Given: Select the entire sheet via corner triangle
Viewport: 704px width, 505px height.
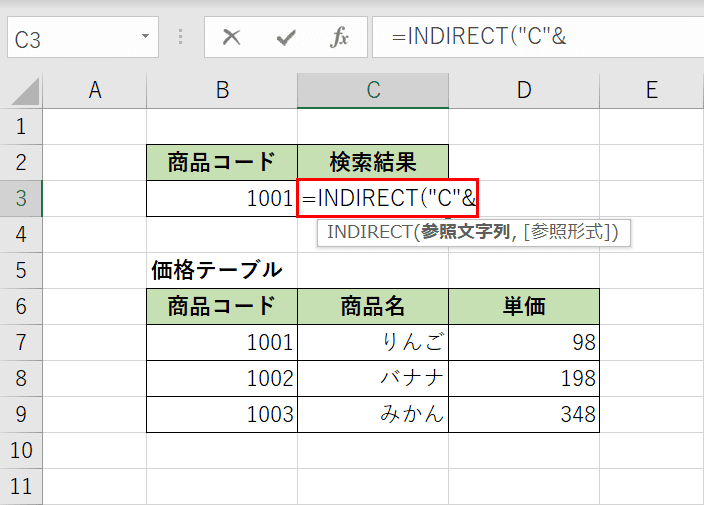Looking at the screenshot, I should click(x=25, y=91).
